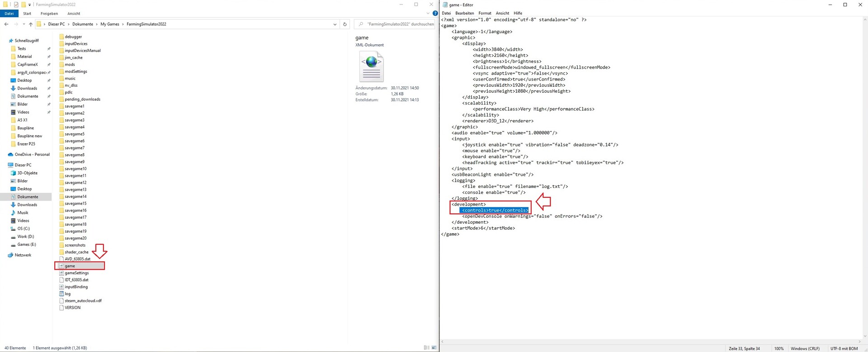Click the editor's horizontal scrollbar
Screen dimensions: 868x352
(x=651, y=342)
